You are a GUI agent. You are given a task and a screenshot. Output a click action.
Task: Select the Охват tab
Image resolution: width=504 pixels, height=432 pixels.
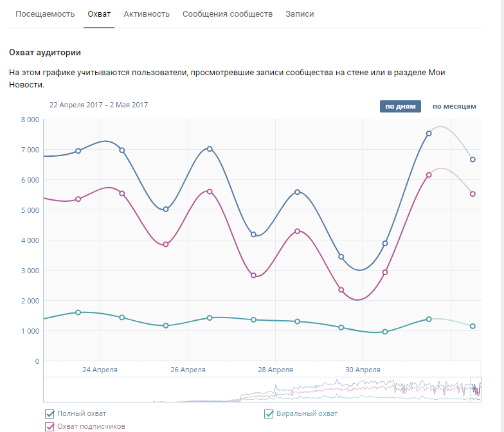[99, 14]
